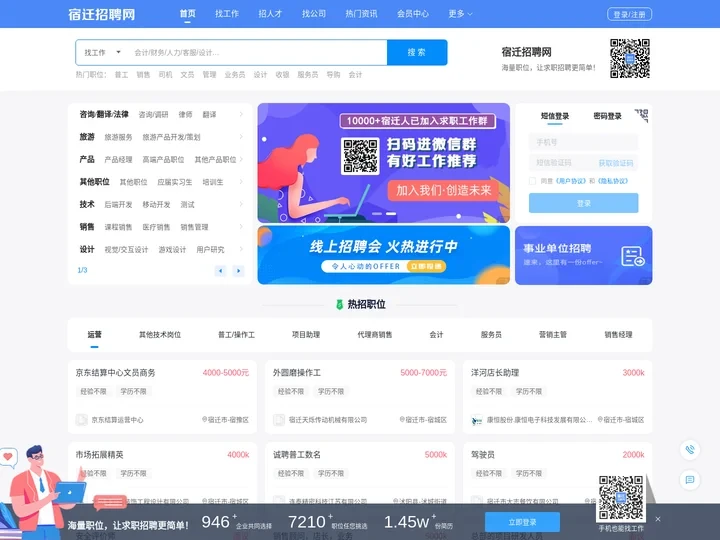Image resolution: width=720 pixels, height=540 pixels.
Task: Select second banner carousel indicator
Action: tap(391, 214)
